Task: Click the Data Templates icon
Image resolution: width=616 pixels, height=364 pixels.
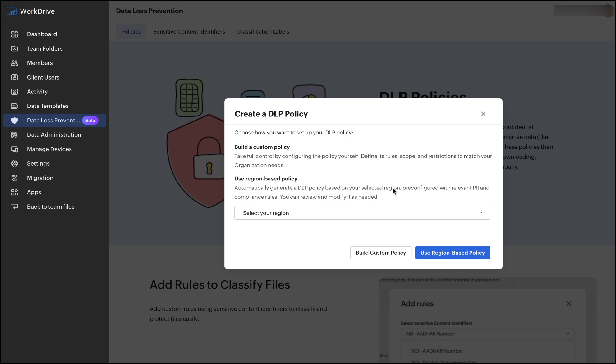Action: [x=15, y=106]
